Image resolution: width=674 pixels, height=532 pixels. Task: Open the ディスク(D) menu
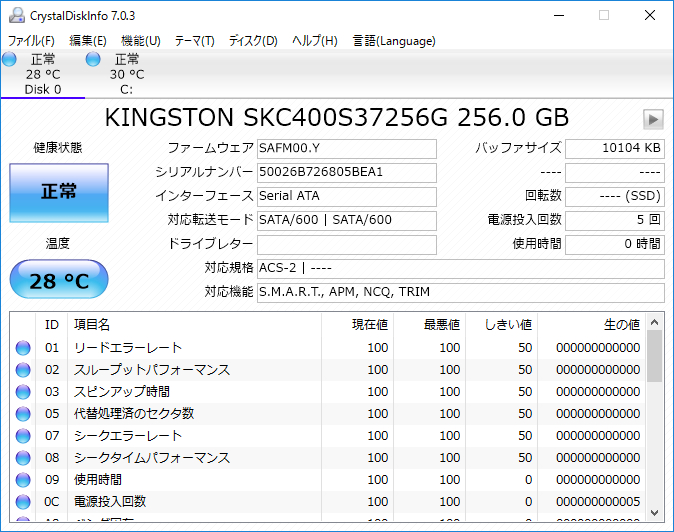pyautogui.click(x=253, y=41)
